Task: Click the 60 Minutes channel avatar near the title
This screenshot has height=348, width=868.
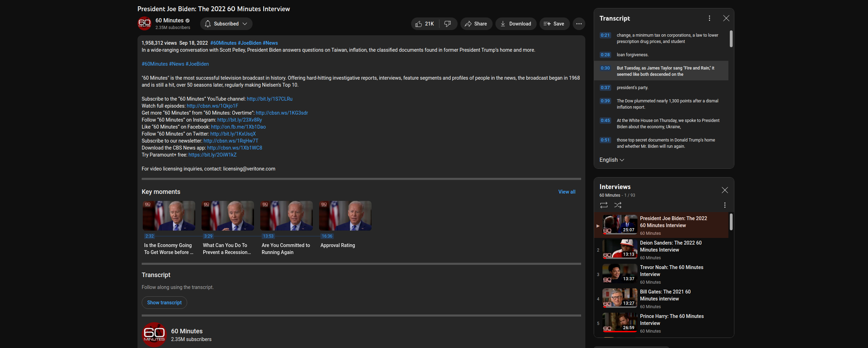Action: click(x=144, y=24)
